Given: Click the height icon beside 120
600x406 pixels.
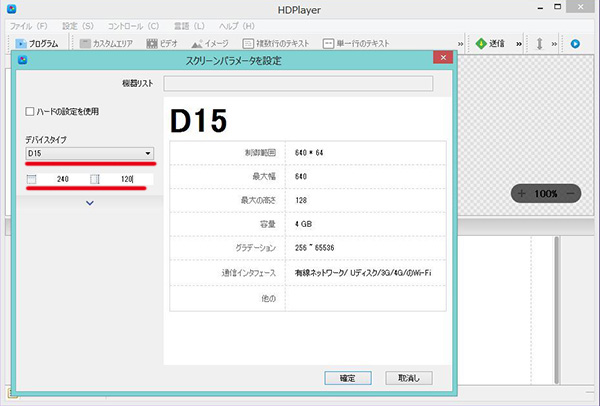Looking at the screenshot, I should point(95,179).
